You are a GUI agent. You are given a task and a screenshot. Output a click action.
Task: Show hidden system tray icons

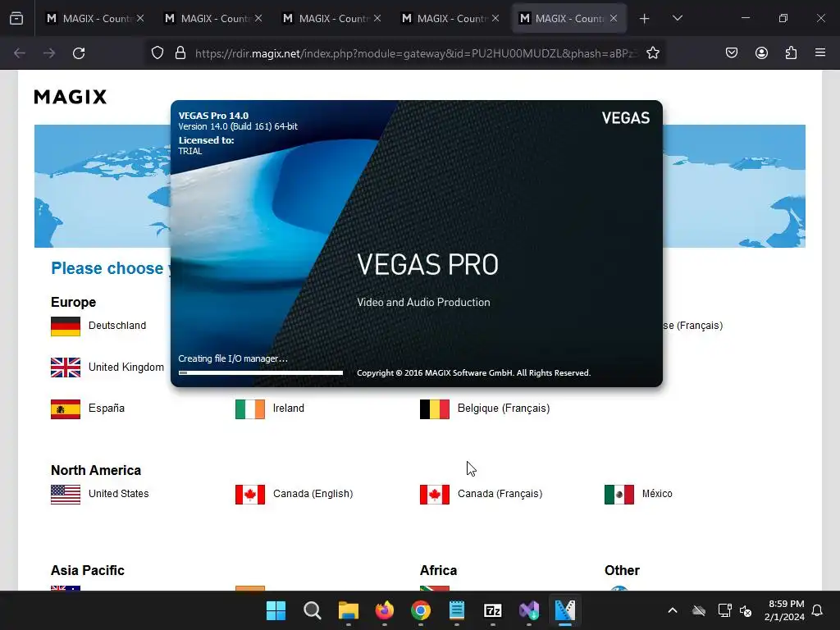673,610
